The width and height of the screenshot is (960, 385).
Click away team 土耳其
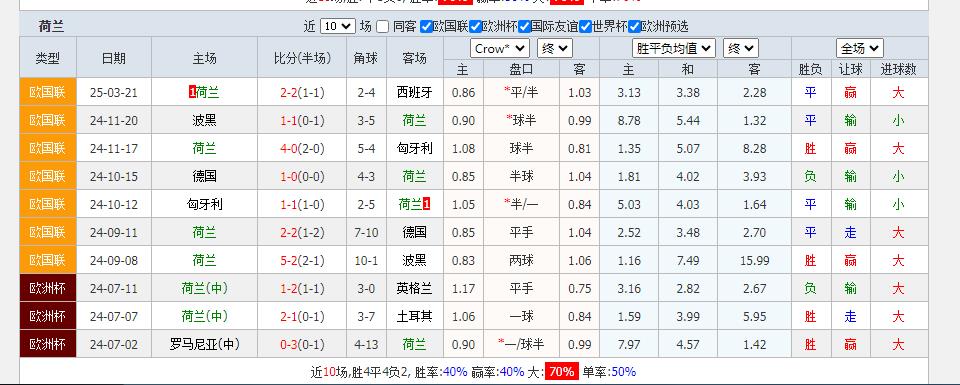[x=414, y=316]
